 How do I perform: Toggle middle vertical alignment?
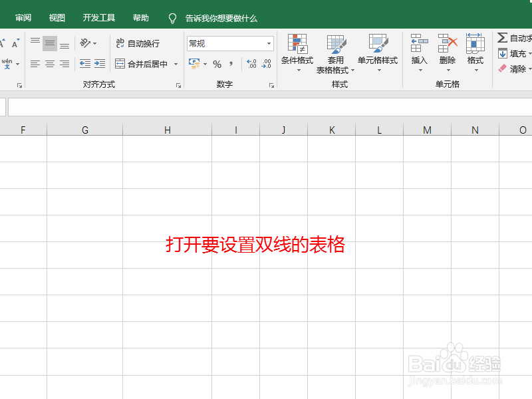(49, 43)
